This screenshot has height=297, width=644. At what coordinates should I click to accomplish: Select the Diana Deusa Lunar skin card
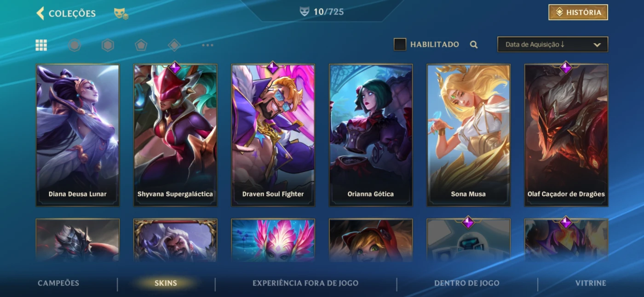pos(78,135)
